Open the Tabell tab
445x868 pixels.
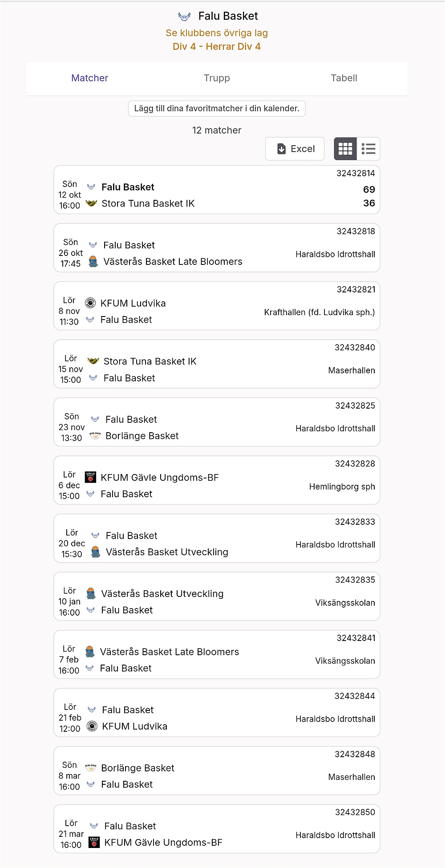tap(344, 78)
